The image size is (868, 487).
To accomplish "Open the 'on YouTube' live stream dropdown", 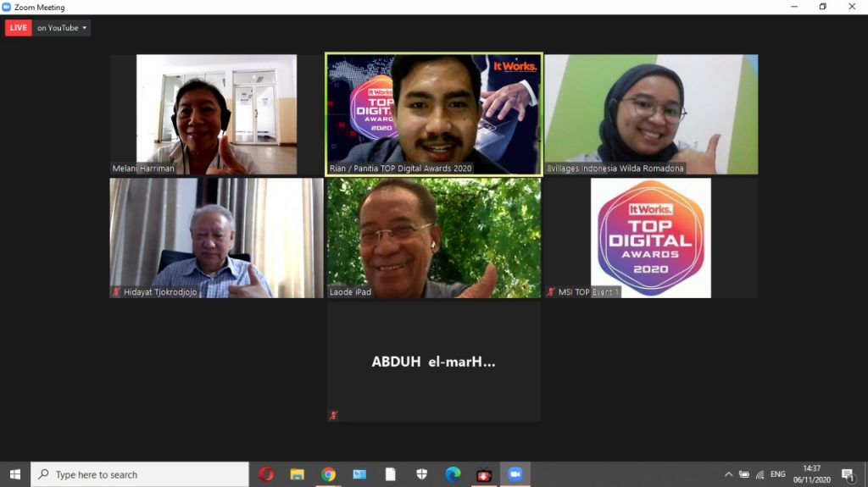I will (x=62, y=28).
